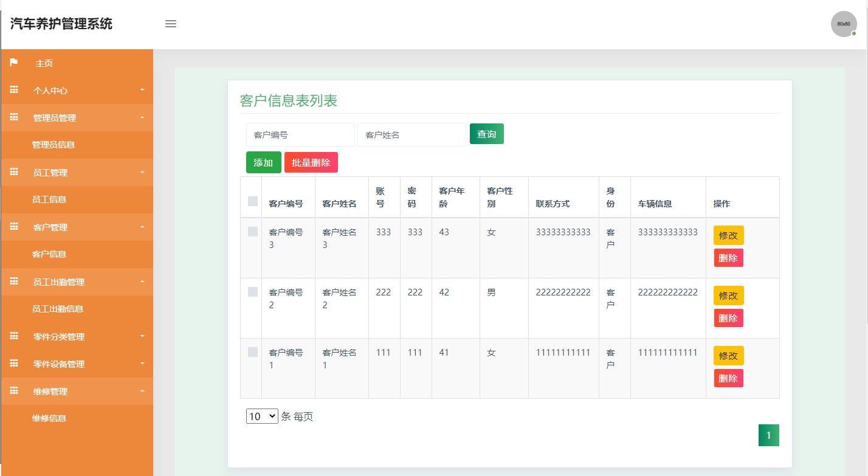Collapse the 员工出勤管理 menu arrow
The image size is (868, 476).
(x=142, y=281)
